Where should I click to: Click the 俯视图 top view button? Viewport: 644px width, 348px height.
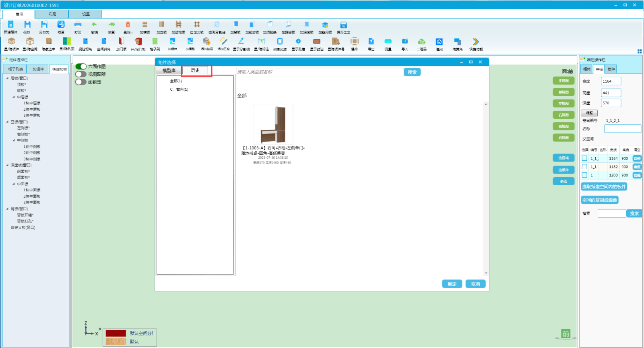pyautogui.click(x=563, y=92)
